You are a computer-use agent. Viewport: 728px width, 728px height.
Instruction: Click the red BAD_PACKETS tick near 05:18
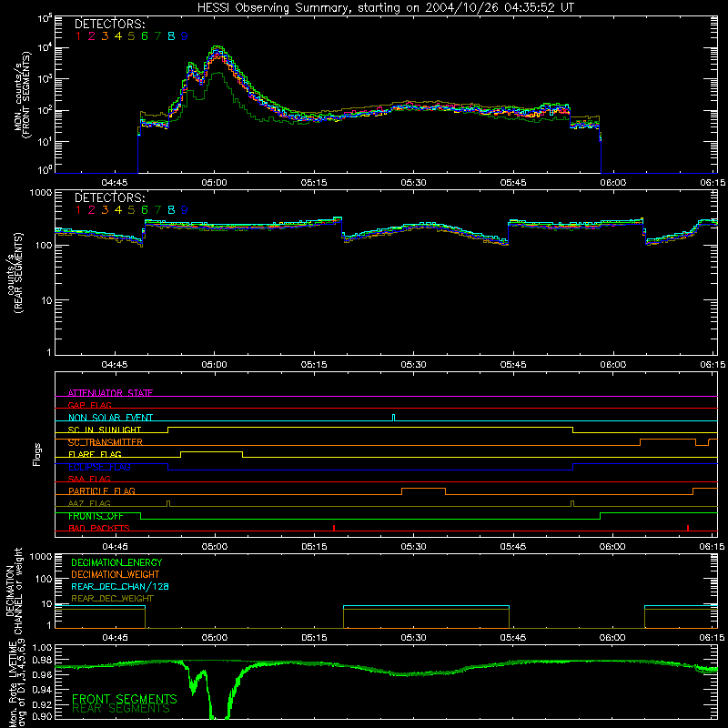[334, 528]
